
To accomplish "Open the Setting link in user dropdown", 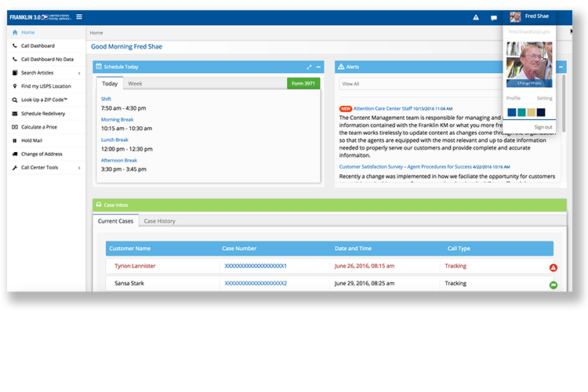I will tap(545, 98).
